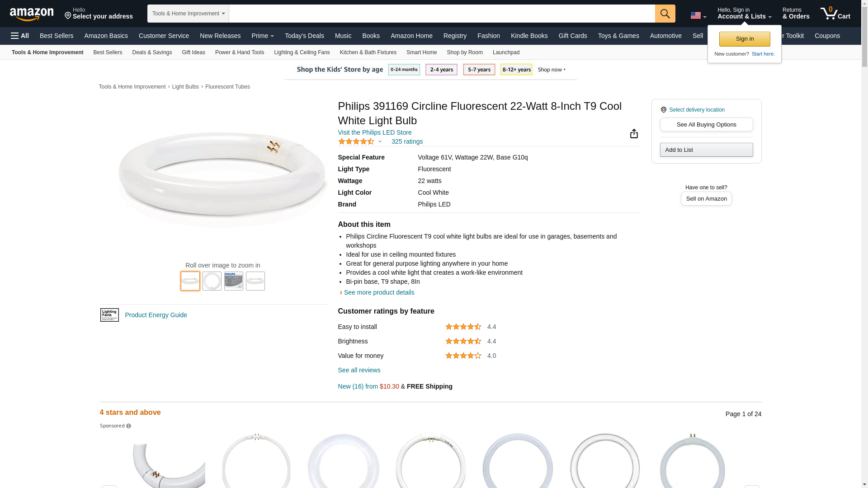868x488 pixels.
Task: Open the 325 ratings link
Action: point(407,141)
